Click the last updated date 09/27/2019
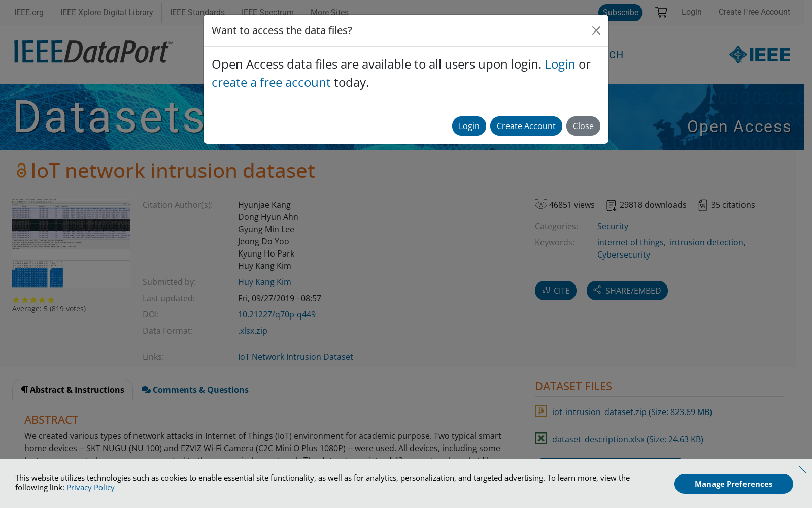Image resolution: width=812 pixels, height=508 pixels. 280,299
